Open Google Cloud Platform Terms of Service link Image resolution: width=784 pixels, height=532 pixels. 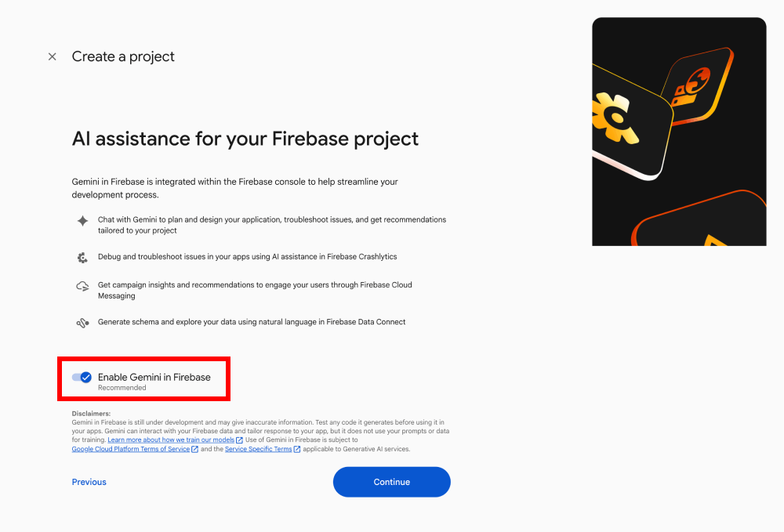click(x=130, y=450)
